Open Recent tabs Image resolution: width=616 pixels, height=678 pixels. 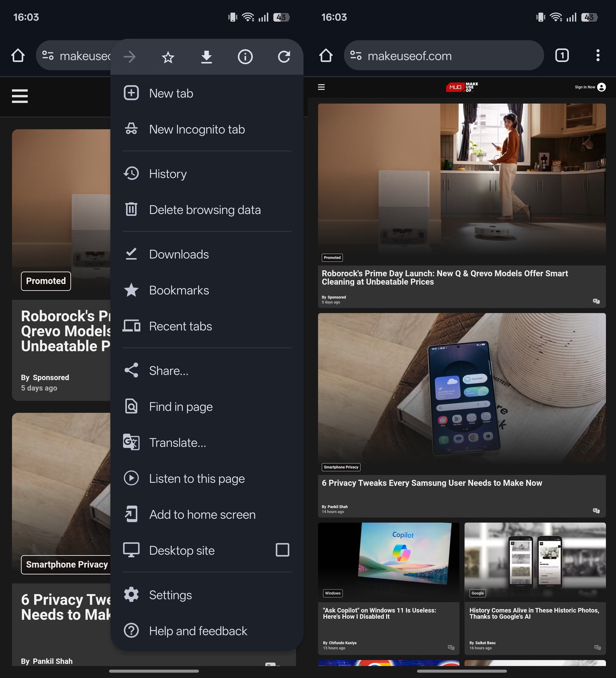point(207,327)
